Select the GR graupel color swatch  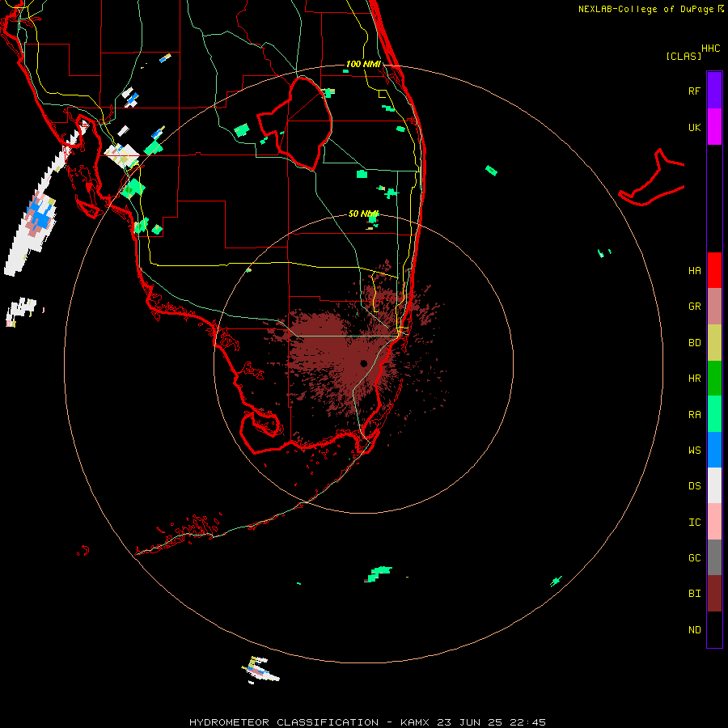pyautogui.click(x=714, y=307)
